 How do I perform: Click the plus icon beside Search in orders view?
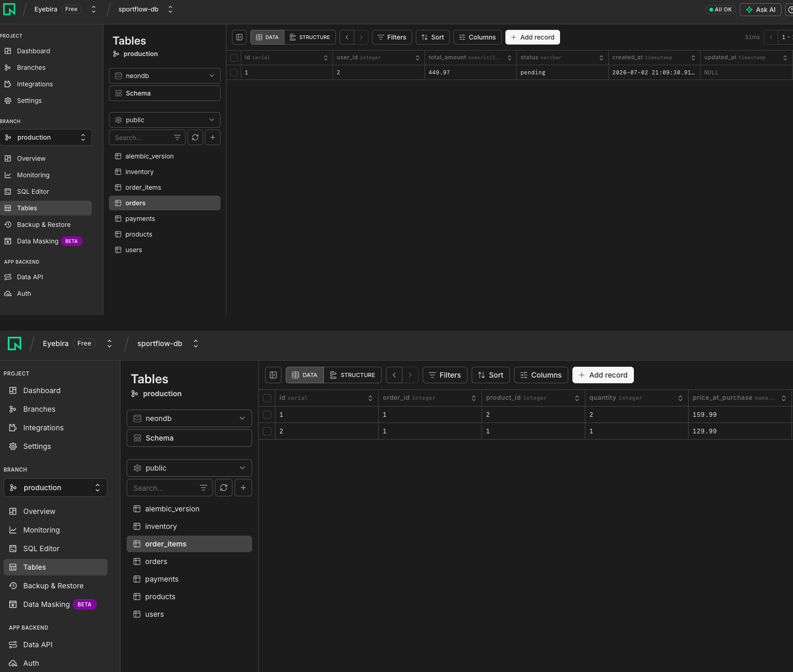(x=213, y=137)
